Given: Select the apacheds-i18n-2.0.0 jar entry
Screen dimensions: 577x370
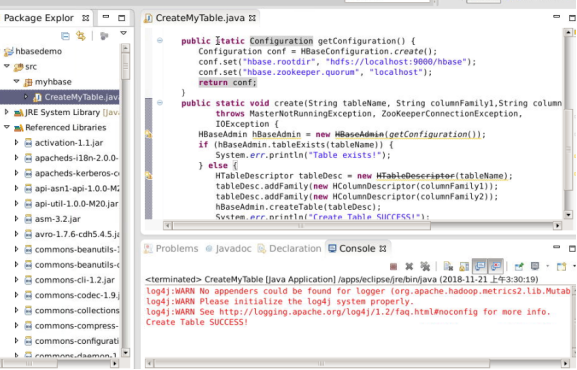Looking at the screenshot, I should click(77, 158).
